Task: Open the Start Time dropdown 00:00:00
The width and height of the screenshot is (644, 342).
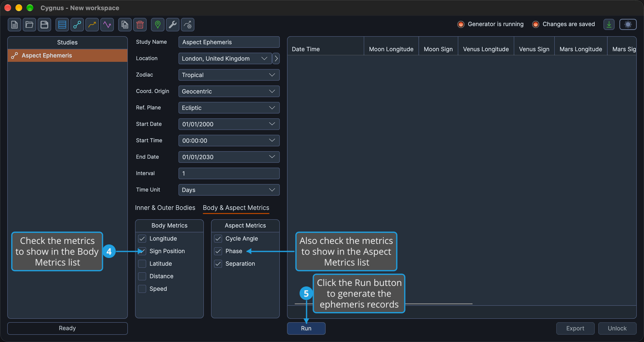Action: pyautogui.click(x=229, y=141)
